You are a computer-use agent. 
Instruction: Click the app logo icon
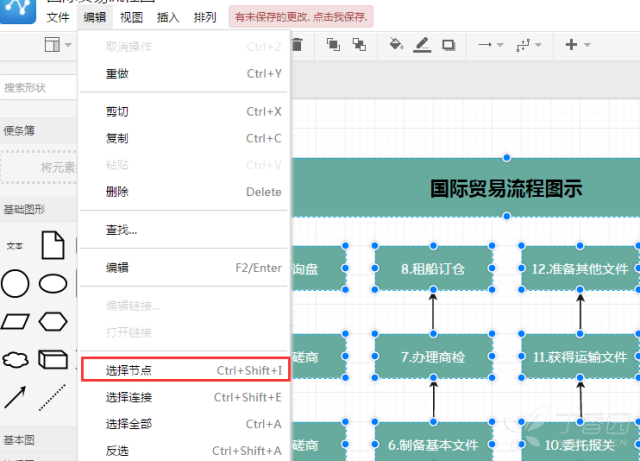coord(18,10)
